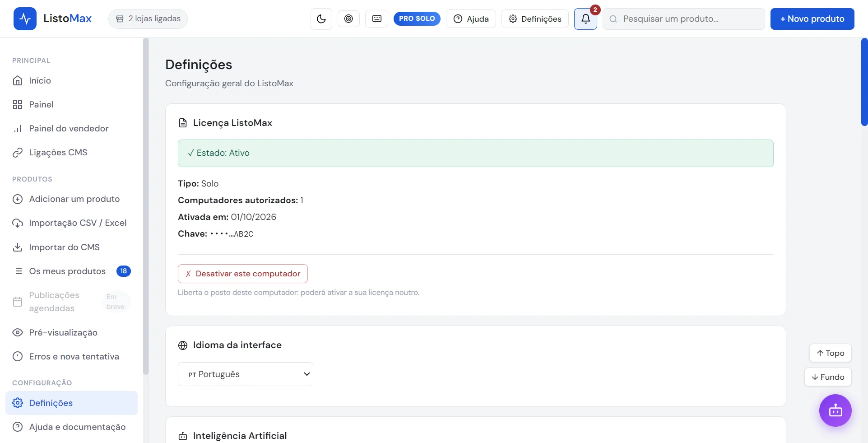The image size is (868, 443).
Task: Click the target focus icon in header
Action: click(348, 19)
